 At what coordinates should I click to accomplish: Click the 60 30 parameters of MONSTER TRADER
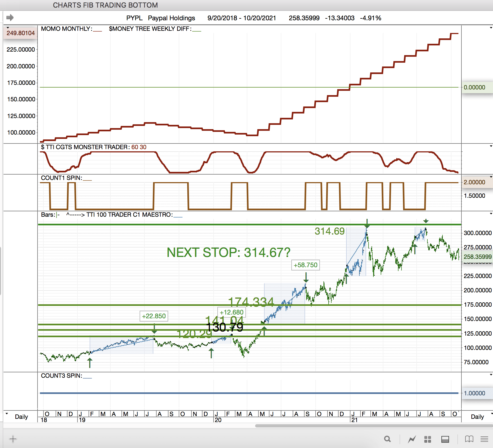pyautogui.click(x=139, y=147)
